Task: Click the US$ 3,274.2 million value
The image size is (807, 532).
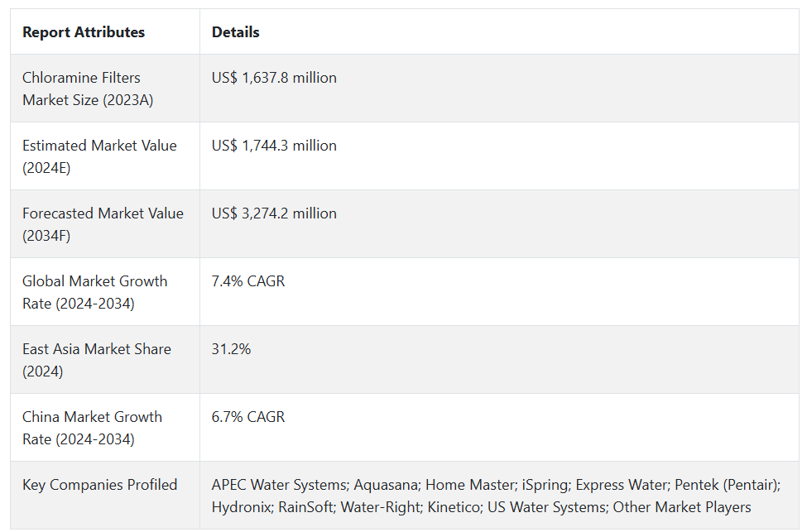Action: pos(274,213)
